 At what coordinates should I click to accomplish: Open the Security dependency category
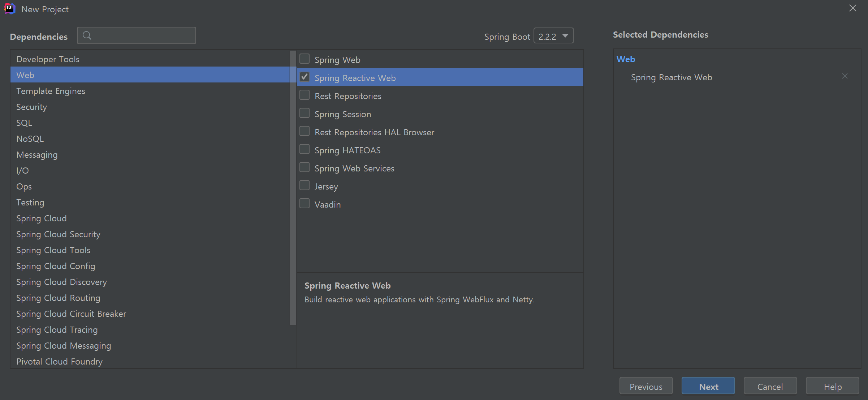click(32, 107)
